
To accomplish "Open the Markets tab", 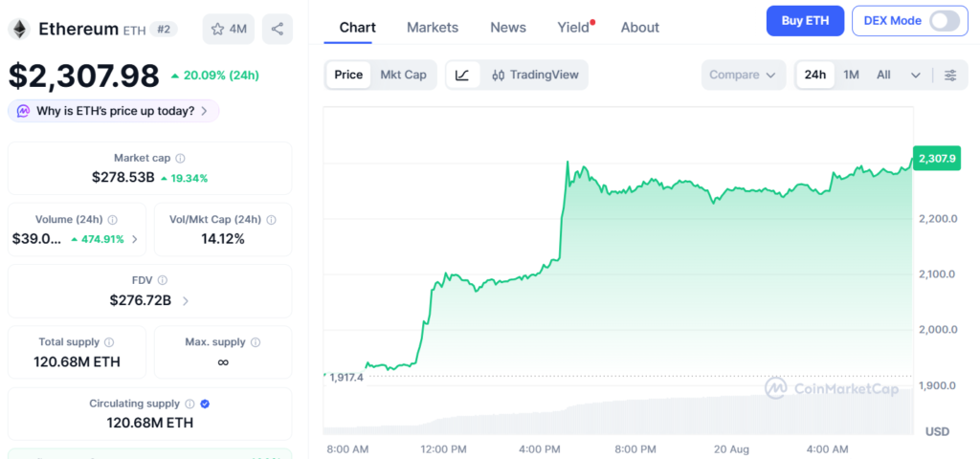I will pyautogui.click(x=433, y=28).
